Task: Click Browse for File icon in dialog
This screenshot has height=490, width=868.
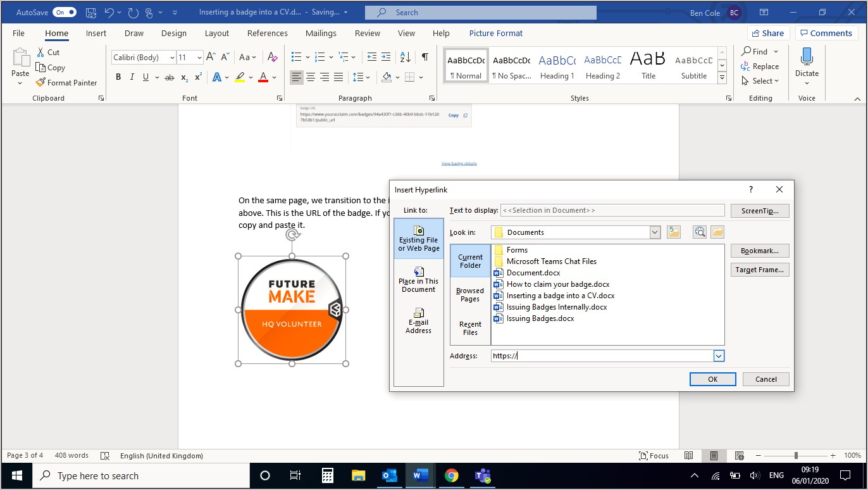Action: 717,232
